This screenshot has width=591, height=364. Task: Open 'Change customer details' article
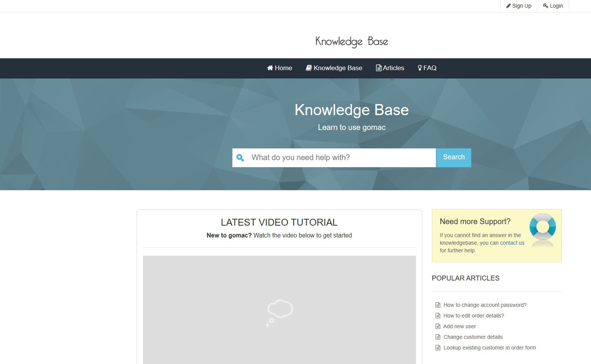[473, 337]
